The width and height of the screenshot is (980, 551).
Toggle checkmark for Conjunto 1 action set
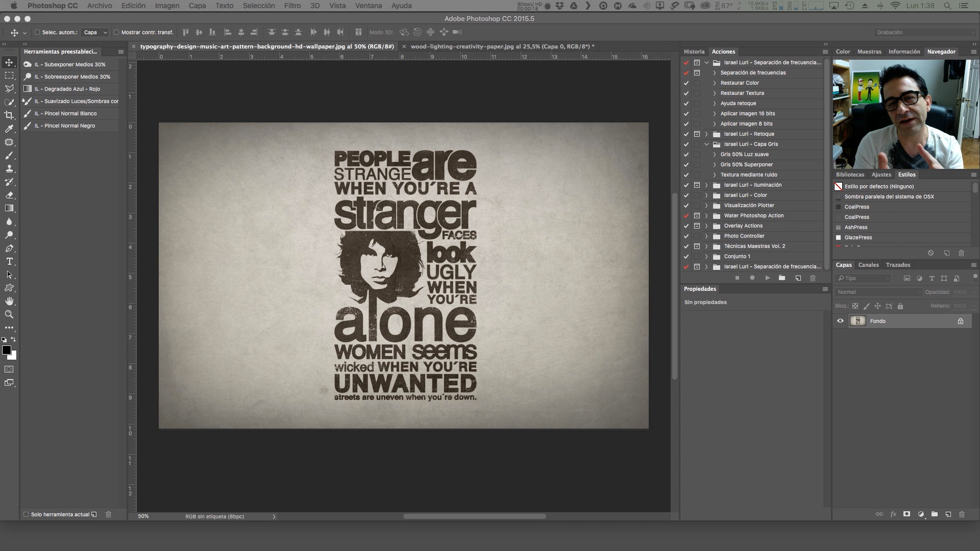[686, 257]
